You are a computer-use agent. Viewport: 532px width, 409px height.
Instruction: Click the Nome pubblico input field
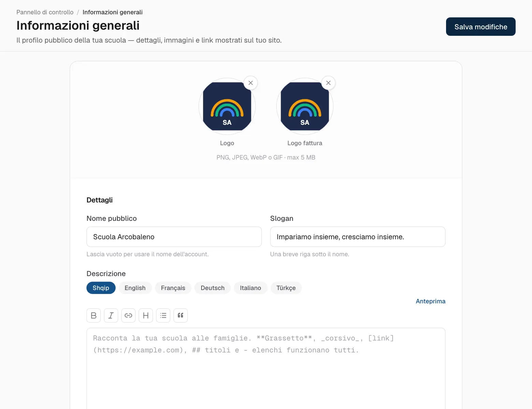(x=174, y=237)
